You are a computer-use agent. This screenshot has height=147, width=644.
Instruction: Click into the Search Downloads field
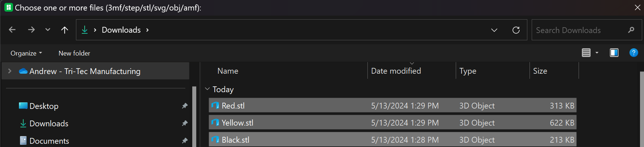[578, 30]
